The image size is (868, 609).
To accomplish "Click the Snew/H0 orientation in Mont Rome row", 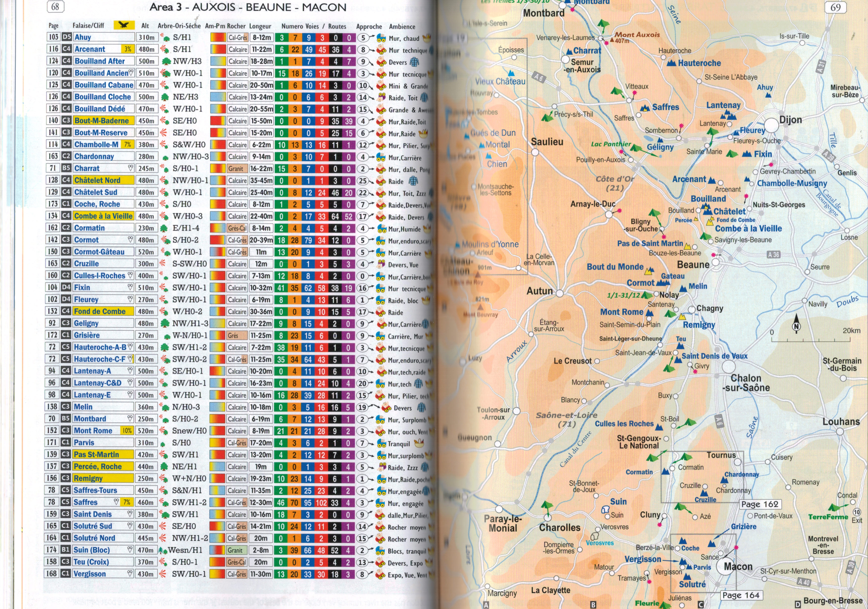I will click(x=190, y=431).
